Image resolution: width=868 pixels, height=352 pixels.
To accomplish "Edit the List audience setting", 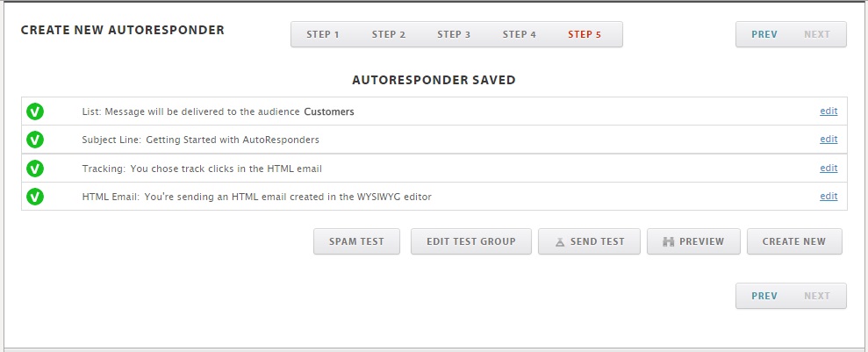I will click(828, 111).
